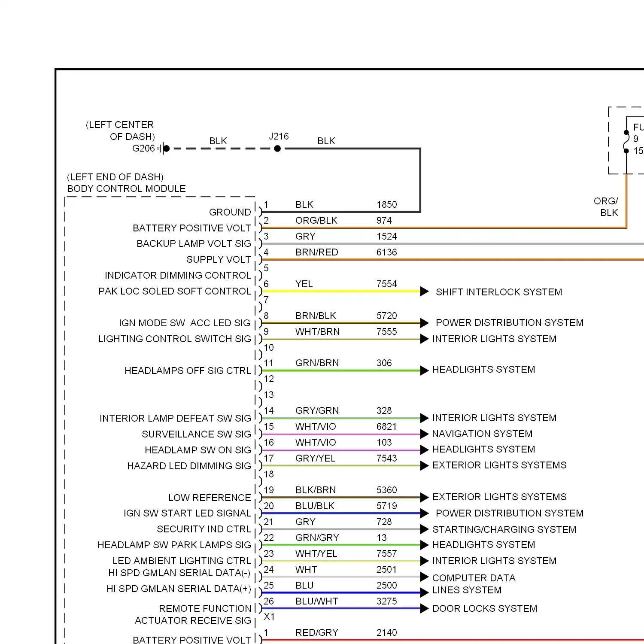Click the G206 ground label
The image size is (644, 644).
coord(143,148)
